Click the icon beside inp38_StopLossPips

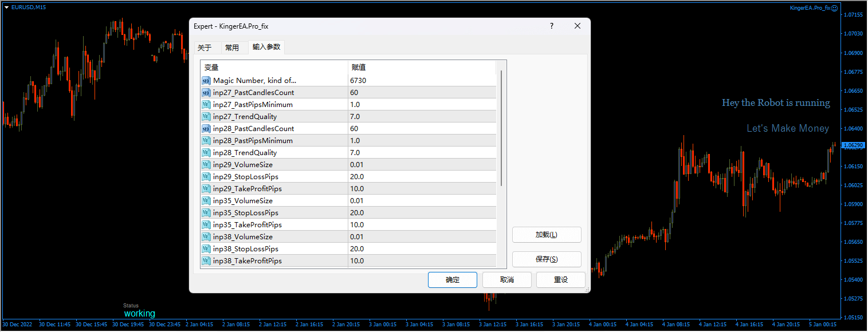click(x=206, y=249)
